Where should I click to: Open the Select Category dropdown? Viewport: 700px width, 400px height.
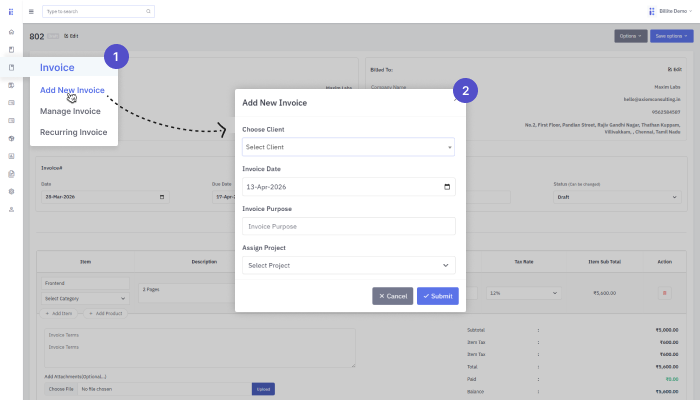click(x=85, y=298)
